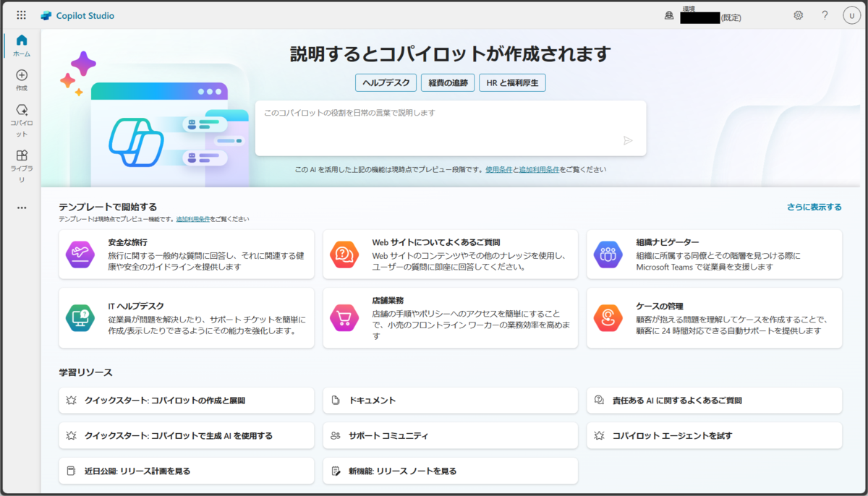Screen dimensions: 868x496
Task: Open コパイロット in the sidebar
Action: (22, 120)
